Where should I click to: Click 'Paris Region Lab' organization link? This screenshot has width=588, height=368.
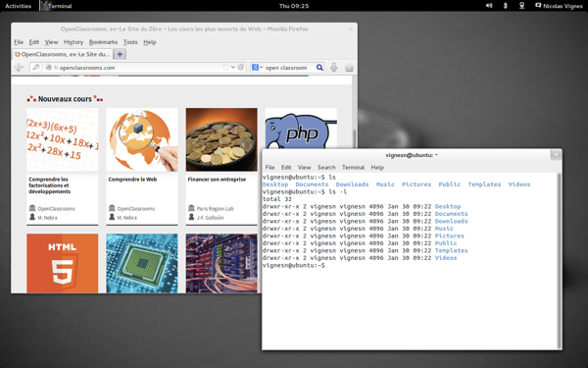[215, 208]
